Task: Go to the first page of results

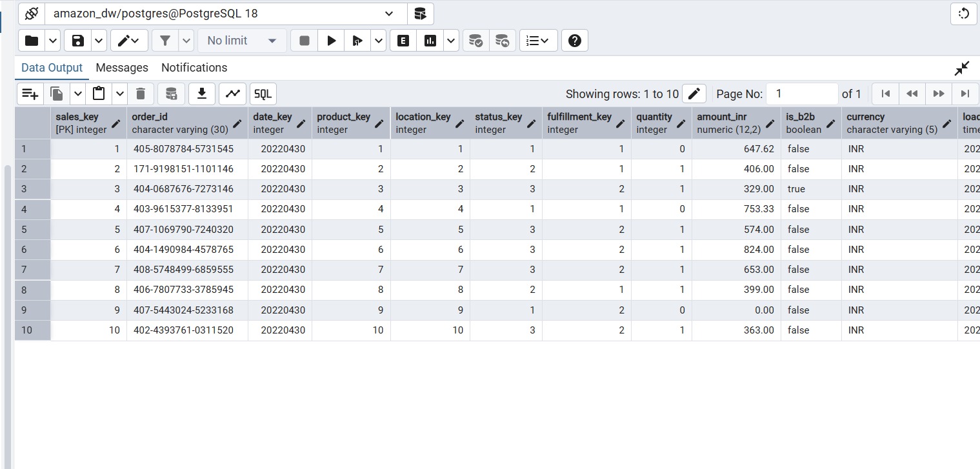Action: [886, 94]
